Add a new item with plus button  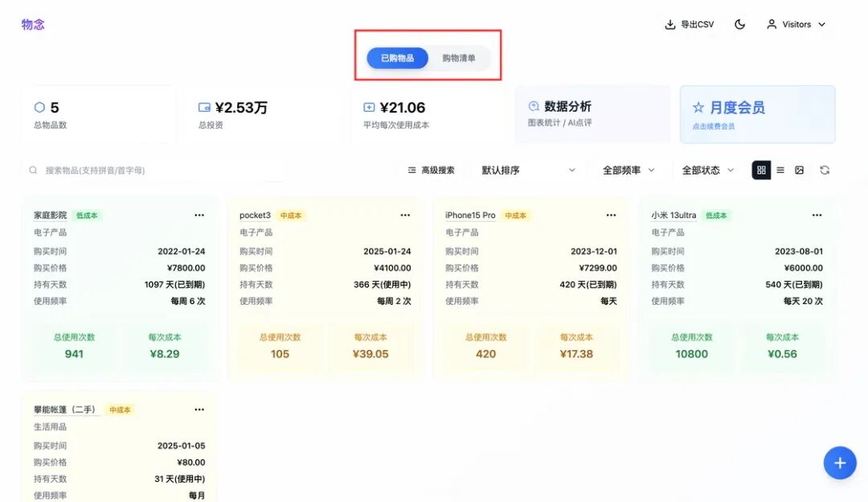[x=840, y=463]
